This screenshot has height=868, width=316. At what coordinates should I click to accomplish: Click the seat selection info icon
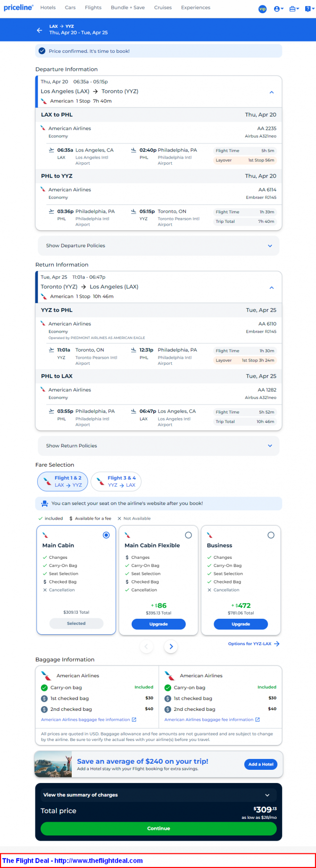44,503
